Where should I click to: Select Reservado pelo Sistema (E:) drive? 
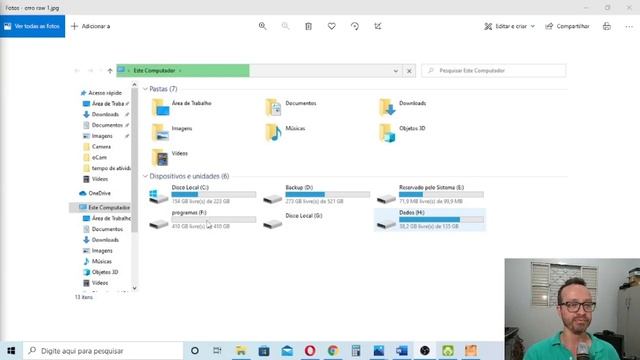pos(430,194)
